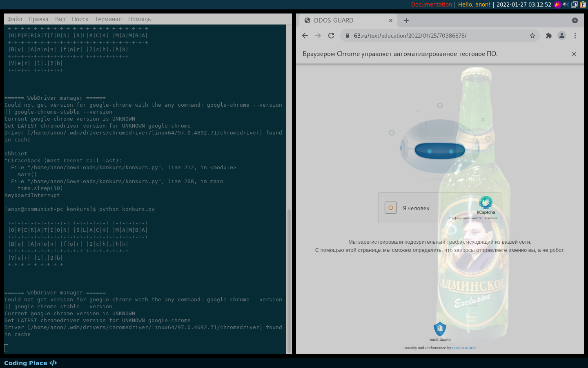Screen dimensions: 588x368
Task: Click the network monitors icon in the tray
Action: pos(574,4)
